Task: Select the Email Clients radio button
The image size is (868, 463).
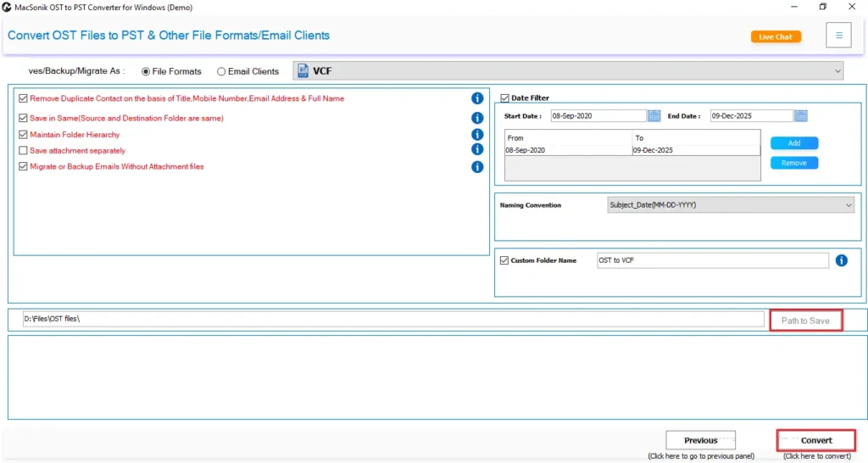Action: tap(221, 72)
